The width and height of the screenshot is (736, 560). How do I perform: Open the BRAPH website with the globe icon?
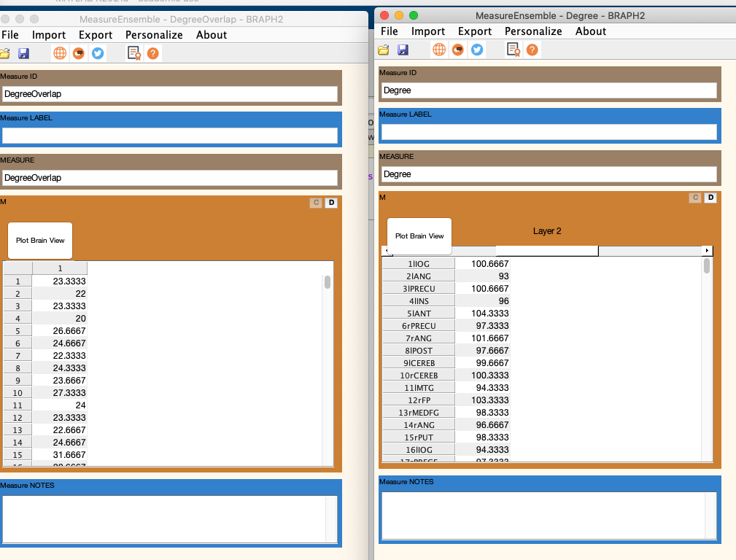tap(438, 50)
